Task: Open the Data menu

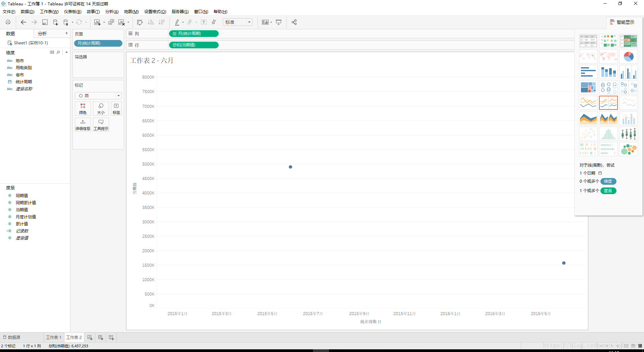Action: (28, 12)
